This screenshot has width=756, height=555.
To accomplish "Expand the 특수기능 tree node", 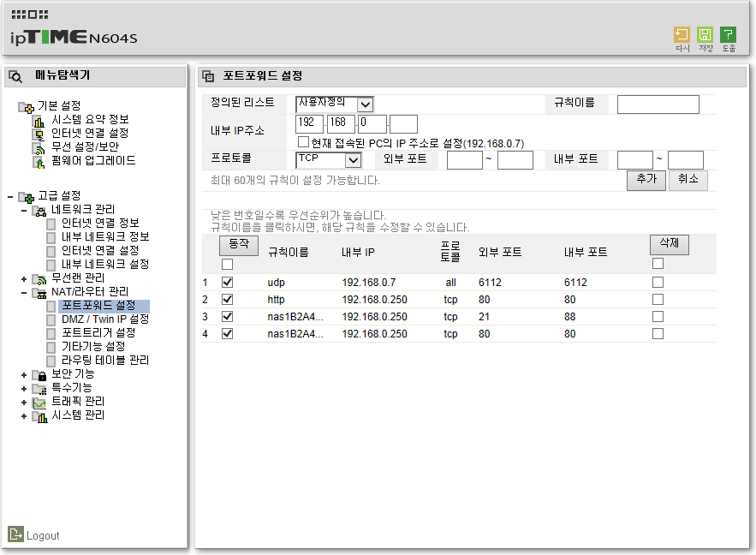I will pyautogui.click(x=24, y=389).
